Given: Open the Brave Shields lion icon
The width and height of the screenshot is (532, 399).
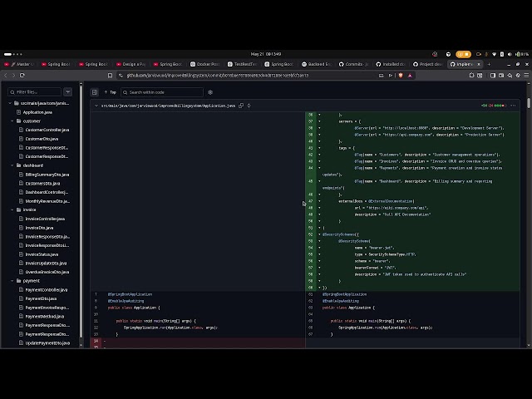Looking at the screenshot, I should [401, 76].
